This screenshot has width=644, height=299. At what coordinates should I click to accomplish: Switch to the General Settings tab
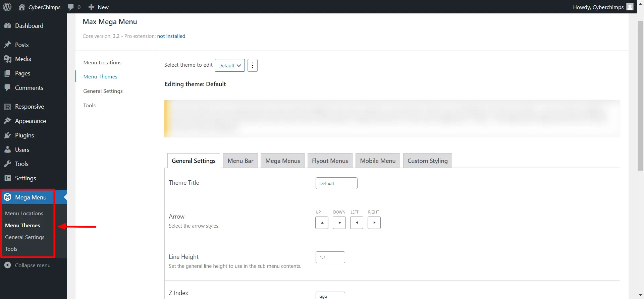pyautogui.click(x=194, y=161)
